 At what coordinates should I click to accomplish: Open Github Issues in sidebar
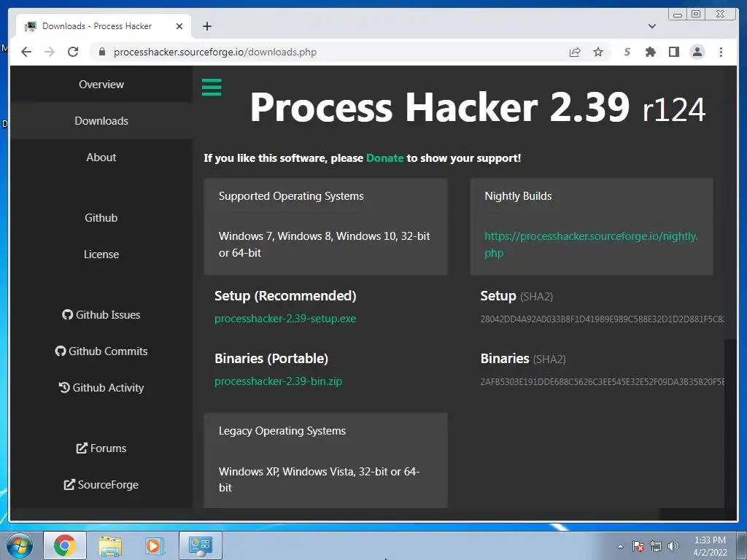(101, 315)
